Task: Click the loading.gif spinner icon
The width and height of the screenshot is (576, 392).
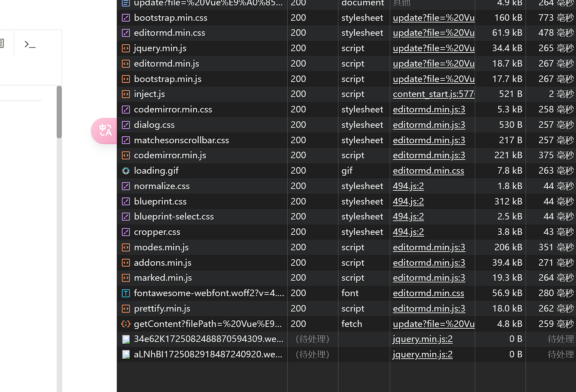Action: coord(126,171)
